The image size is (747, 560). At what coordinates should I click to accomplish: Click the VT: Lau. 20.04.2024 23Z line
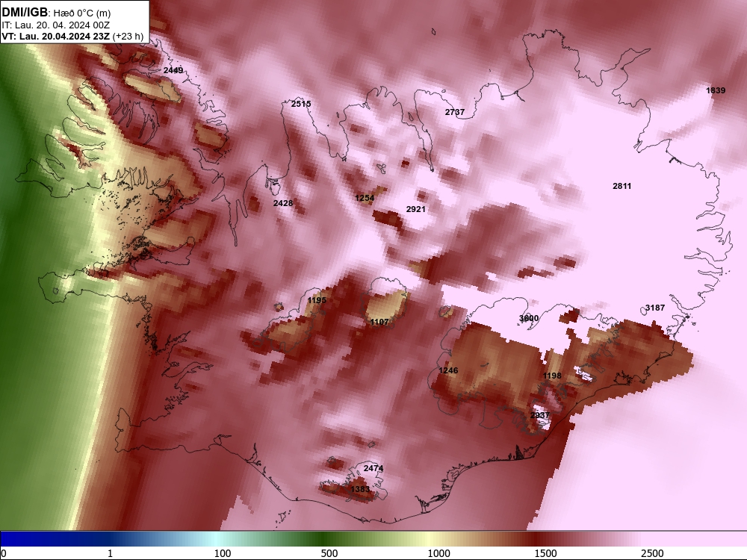[72, 36]
